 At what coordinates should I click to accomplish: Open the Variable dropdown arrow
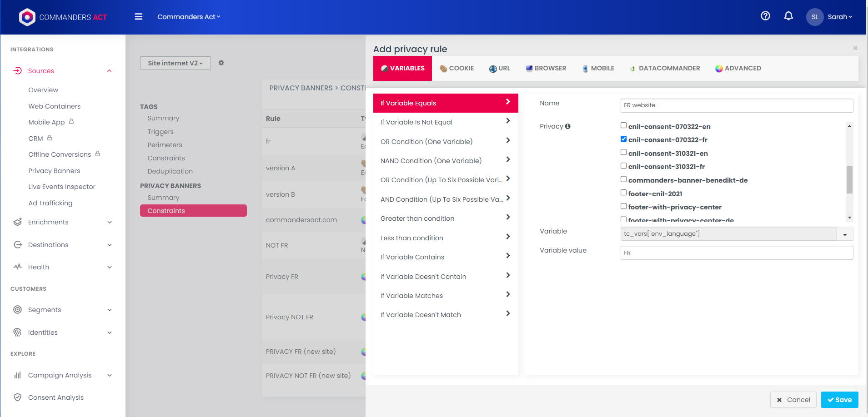pos(845,234)
